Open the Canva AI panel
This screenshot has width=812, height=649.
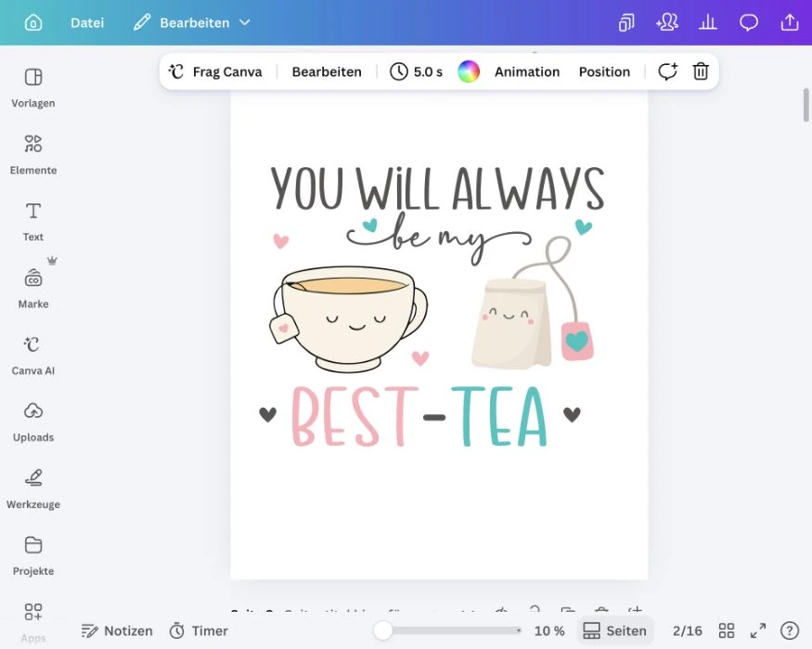pos(33,356)
